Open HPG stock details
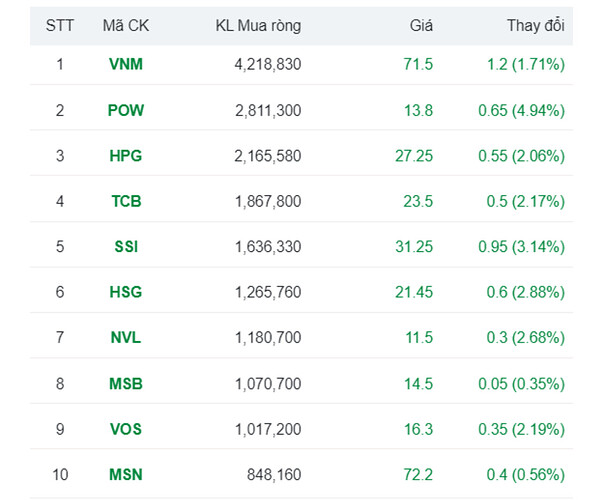605x500 pixels. pyautogui.click(x=126, y=156)
